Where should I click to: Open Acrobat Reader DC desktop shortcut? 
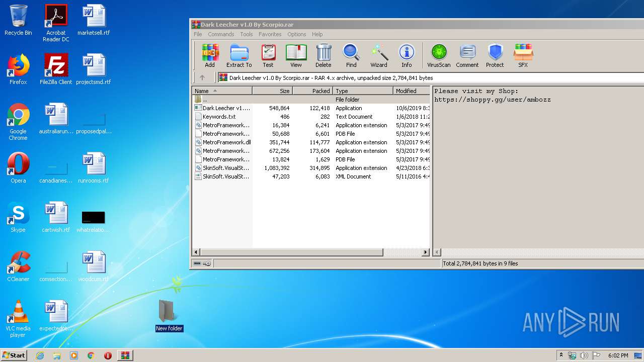pos(56,23)
